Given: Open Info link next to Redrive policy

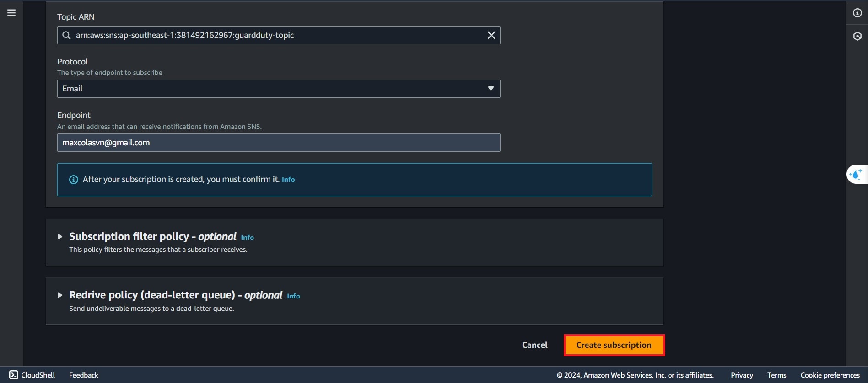Looking at the screenshot, I should coord(293,296).
